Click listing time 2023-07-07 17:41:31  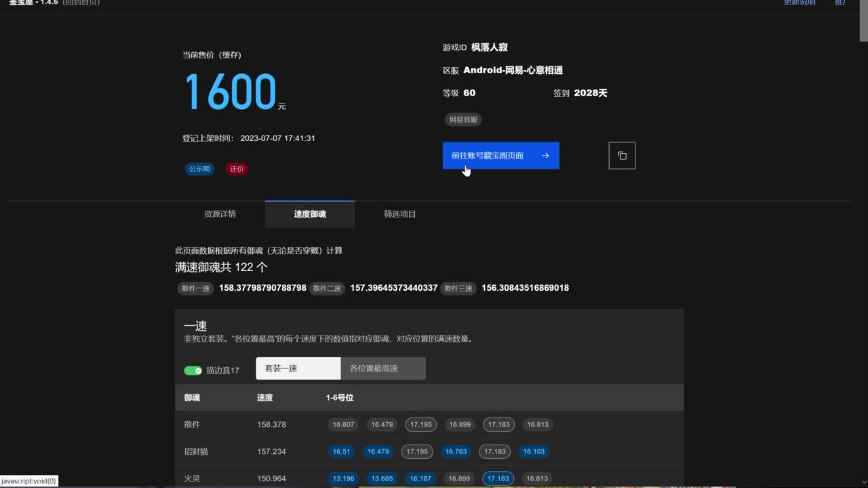coord(277,138)
